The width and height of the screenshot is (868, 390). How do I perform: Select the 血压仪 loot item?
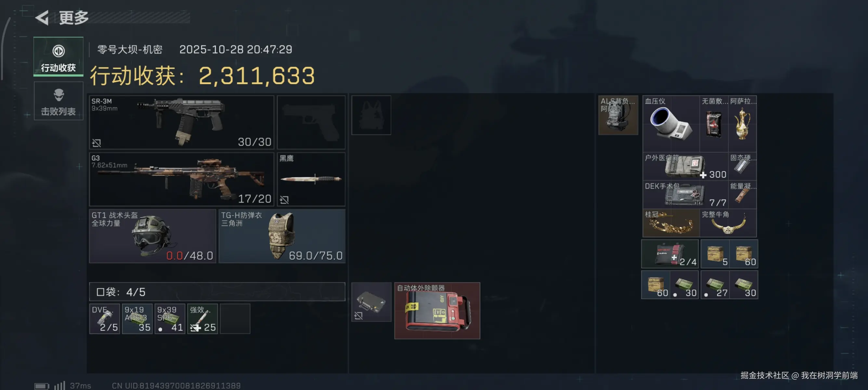point(671,123)
